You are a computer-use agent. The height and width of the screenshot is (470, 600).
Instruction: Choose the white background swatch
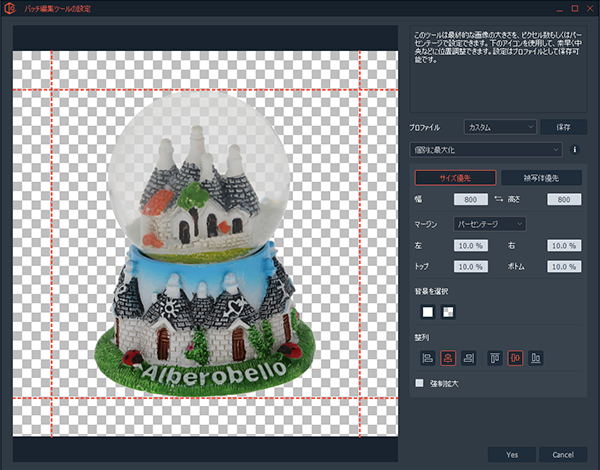pyautogui.click(x=427, y=311)
